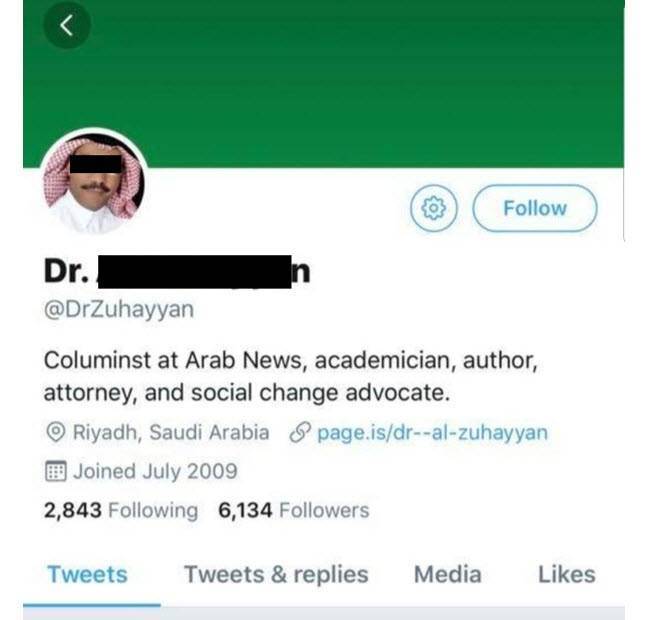Viewport: 654px width, 620px height.
Task: Click the location pin icon
Action: pyautogui.click(x=55, y=432)
